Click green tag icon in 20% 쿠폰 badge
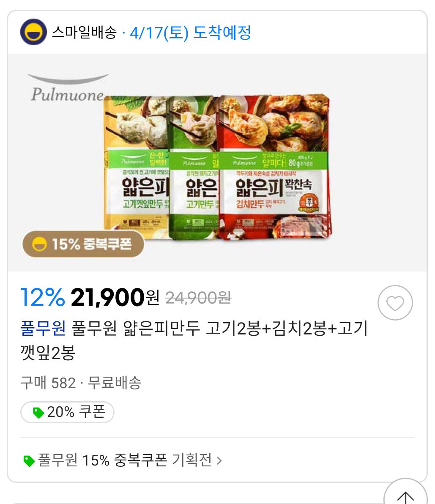This screenshot has height=504, width=435. (38, 412)
